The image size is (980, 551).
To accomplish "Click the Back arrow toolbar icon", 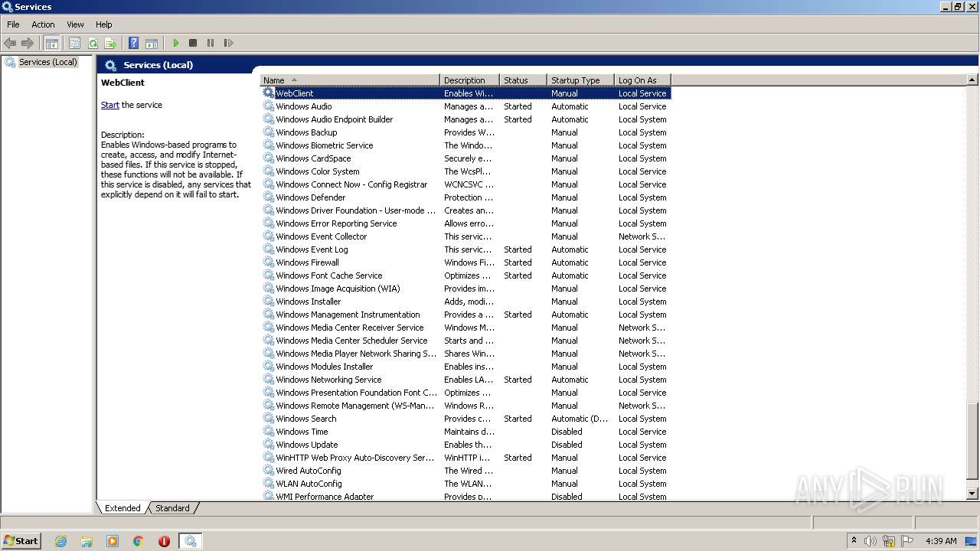I will tap(10, 43).
